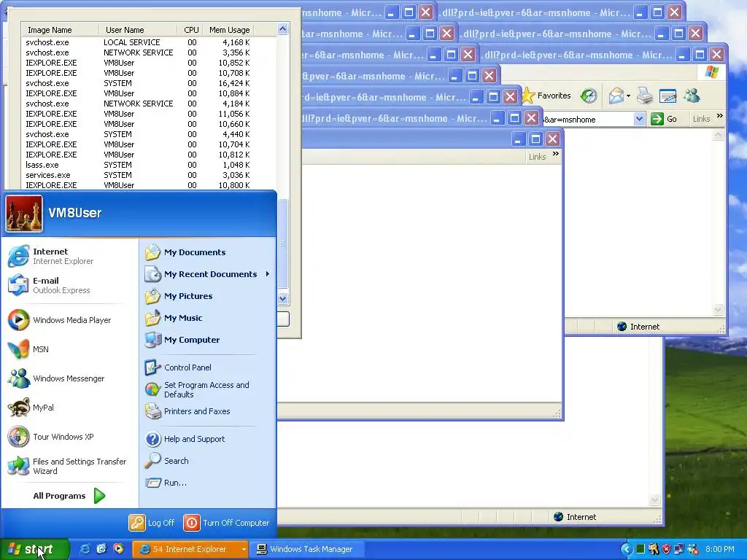Launch MSN butterfly shortcut
Image resolution: width=747 pixels, height=560 pixels.
28,349
